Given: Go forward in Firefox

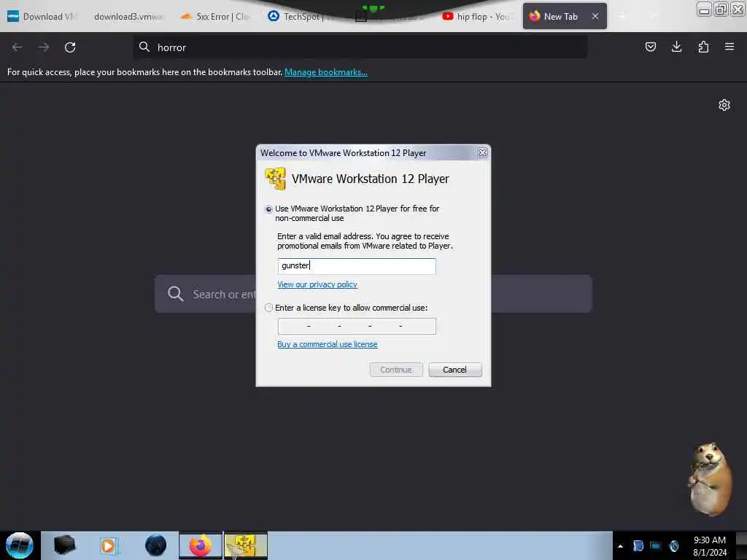Looking at the screenshot, I should click(44, 47).
